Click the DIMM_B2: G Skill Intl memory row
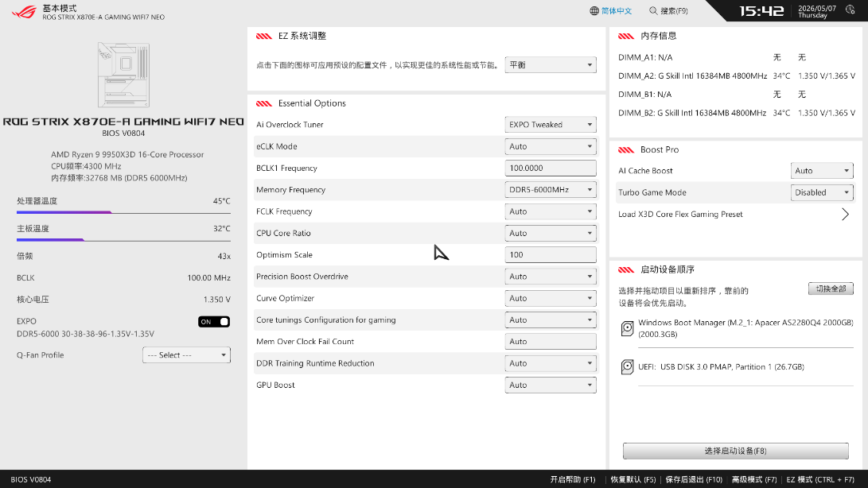The height and width of the screenshot is (488, 868). pos(736,113)
